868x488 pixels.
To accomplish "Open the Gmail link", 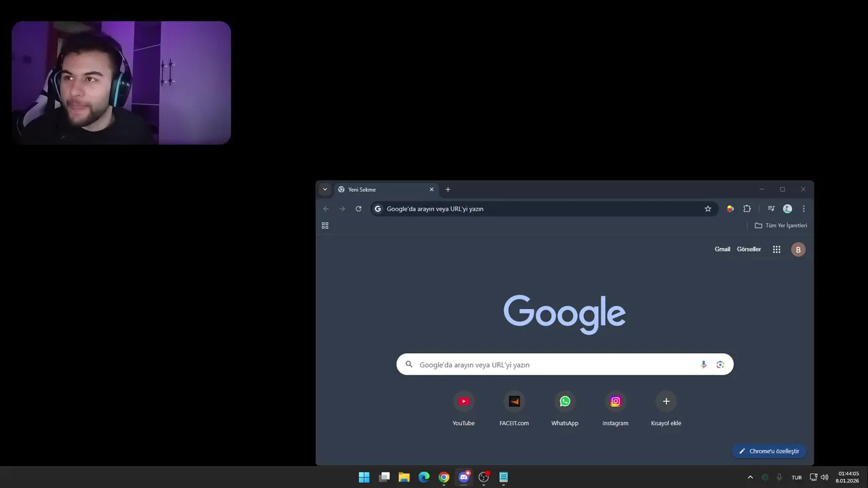I will click(722, 249).
